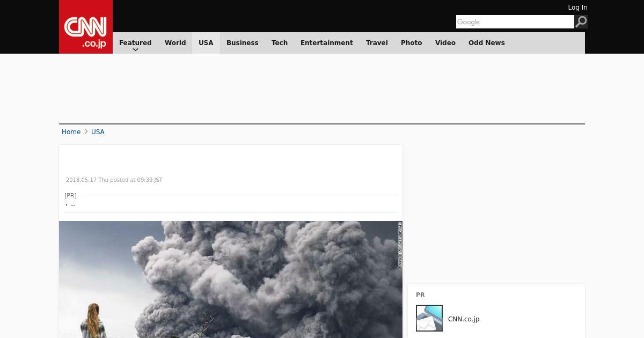Open the volcano ash cloud photo
This screenshot has width=644, height=338.
click(x=231, y=280)
